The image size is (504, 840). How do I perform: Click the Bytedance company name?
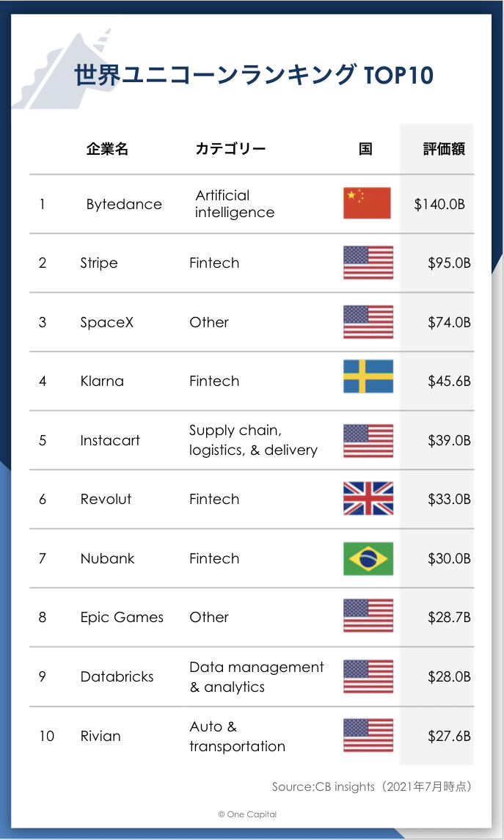[124, 204]
